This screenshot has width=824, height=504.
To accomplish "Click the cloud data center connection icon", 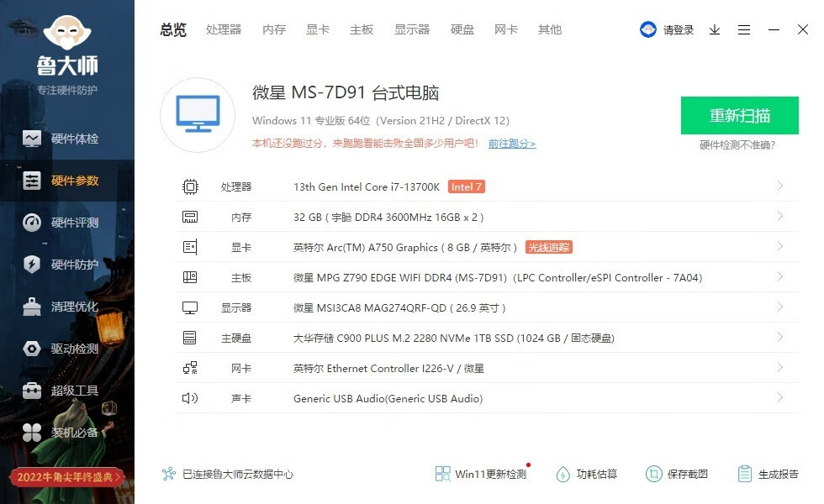I will 169,474.
